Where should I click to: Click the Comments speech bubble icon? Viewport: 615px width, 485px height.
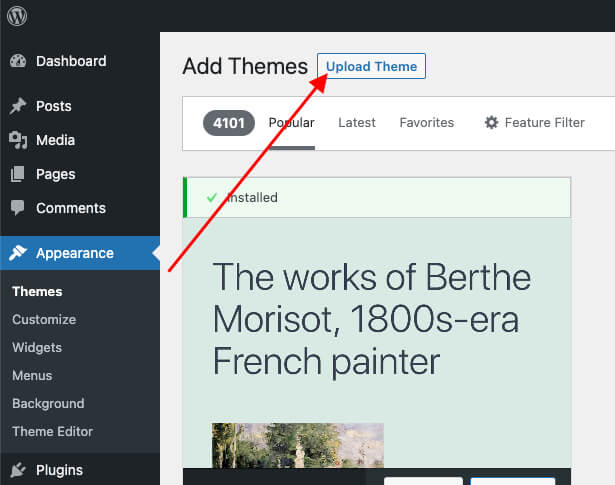18,208
